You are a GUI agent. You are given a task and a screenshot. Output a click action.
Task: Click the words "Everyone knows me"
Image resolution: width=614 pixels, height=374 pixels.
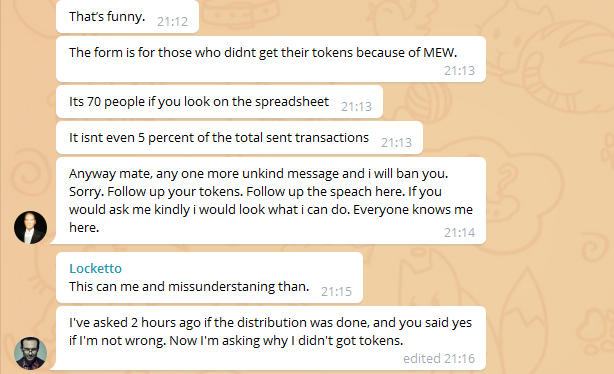pyautogui.click(x=413, y=210)
